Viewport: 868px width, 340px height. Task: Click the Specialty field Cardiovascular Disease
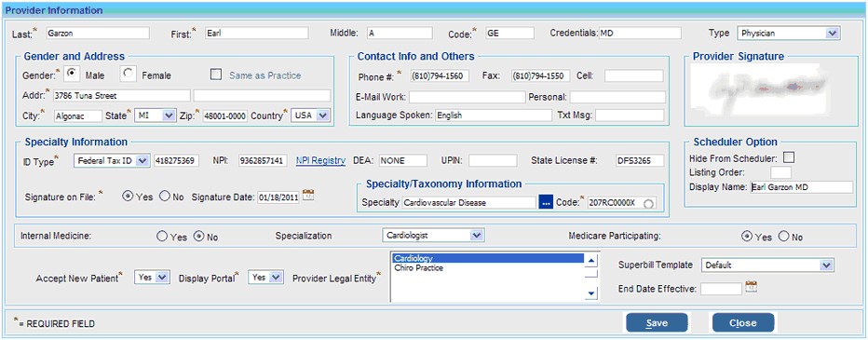(468, 203)
